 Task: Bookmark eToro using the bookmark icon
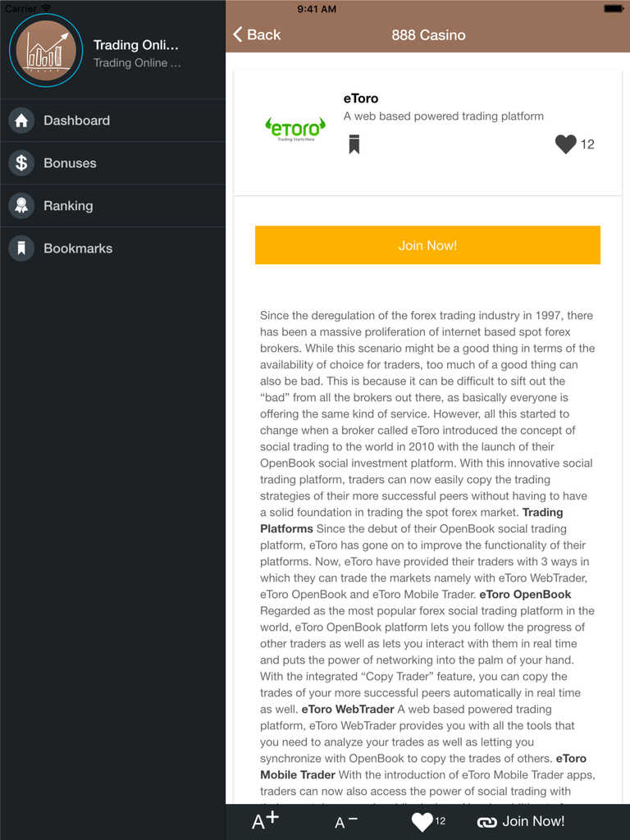pyautogui.click(x=354, y=144)
